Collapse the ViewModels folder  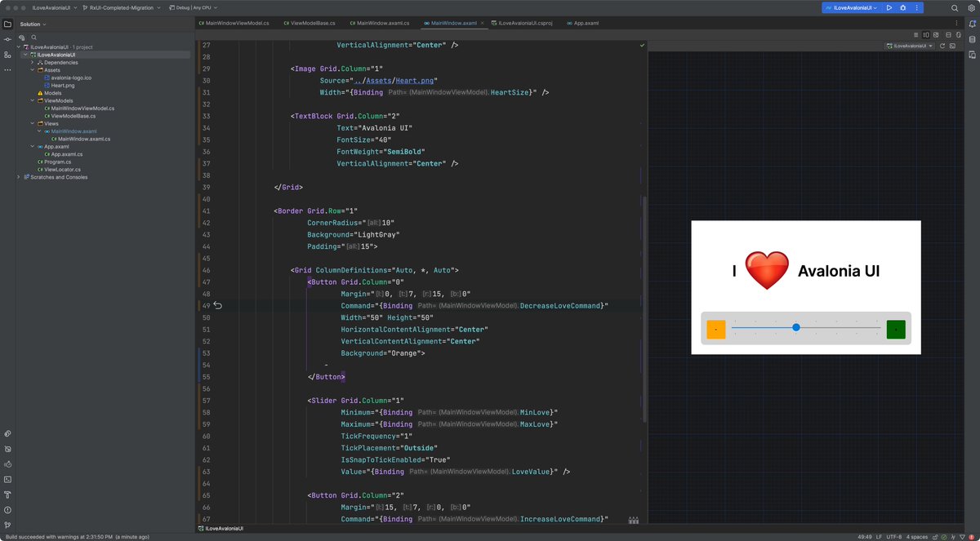pos(32,100)
